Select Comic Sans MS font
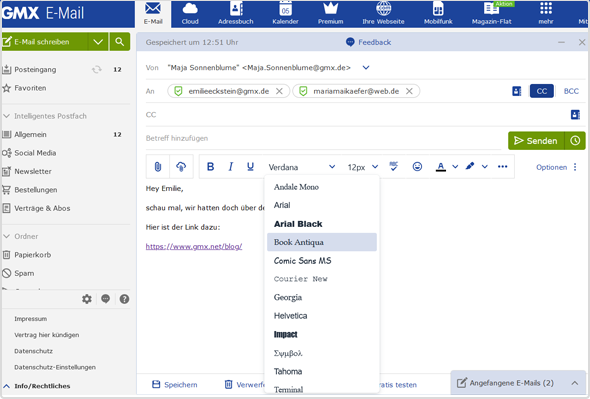This screenshot has width=590, height=399. coord(322,260)
